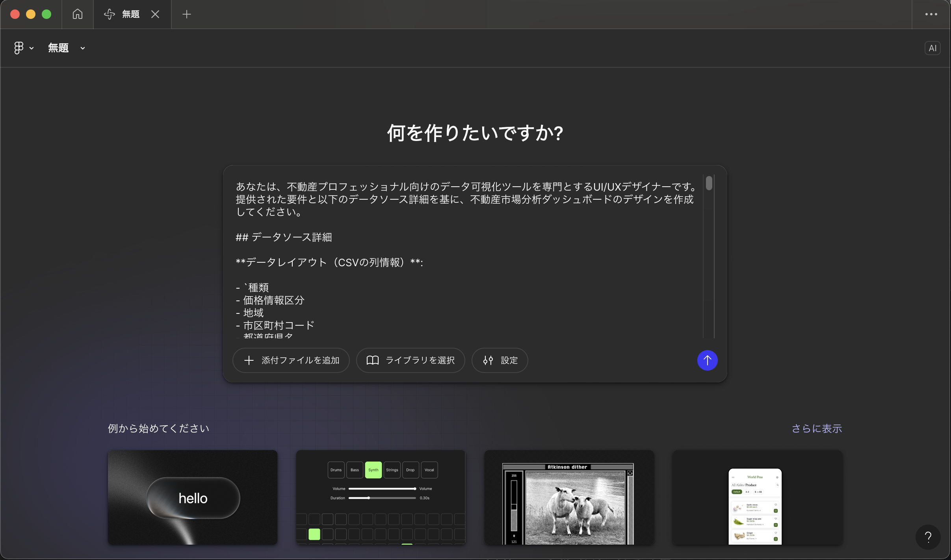Open the overflow menu (…) at top right
Screen dimensions: 951x560
pos(931,14)
